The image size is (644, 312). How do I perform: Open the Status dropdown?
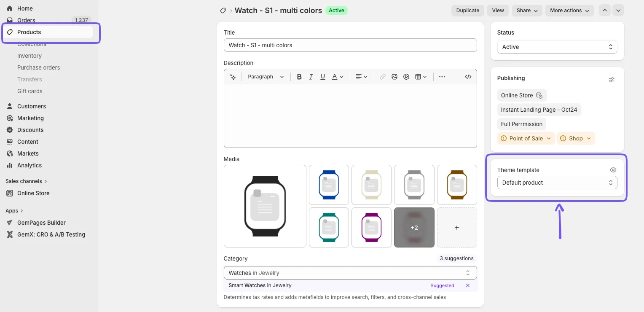point(557,47)
